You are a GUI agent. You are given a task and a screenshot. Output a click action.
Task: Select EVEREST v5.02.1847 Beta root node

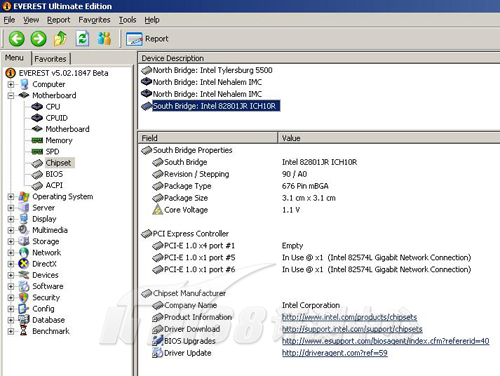63,73
